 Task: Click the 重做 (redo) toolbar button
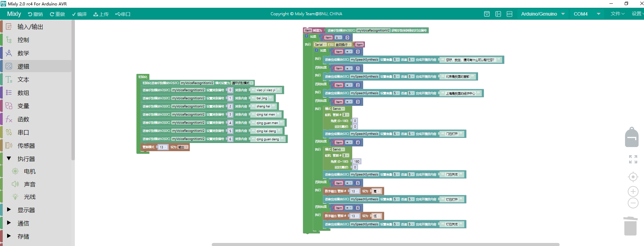tap(57, 14)
